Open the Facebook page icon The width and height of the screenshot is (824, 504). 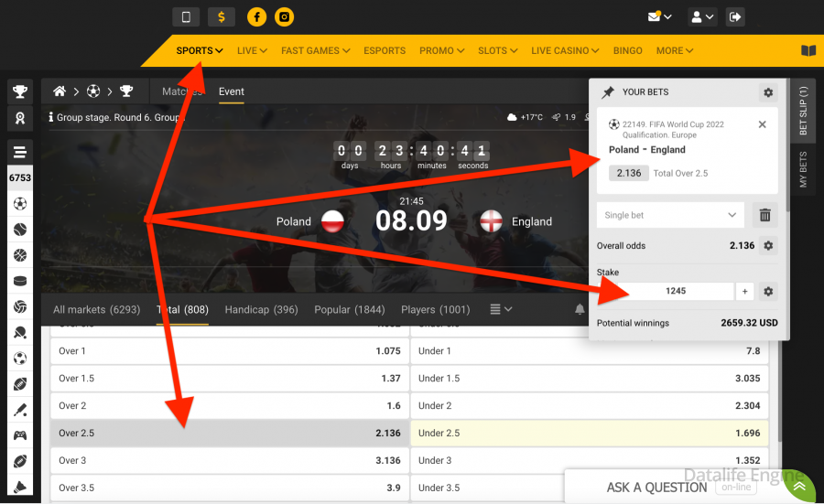pos(257,16)
